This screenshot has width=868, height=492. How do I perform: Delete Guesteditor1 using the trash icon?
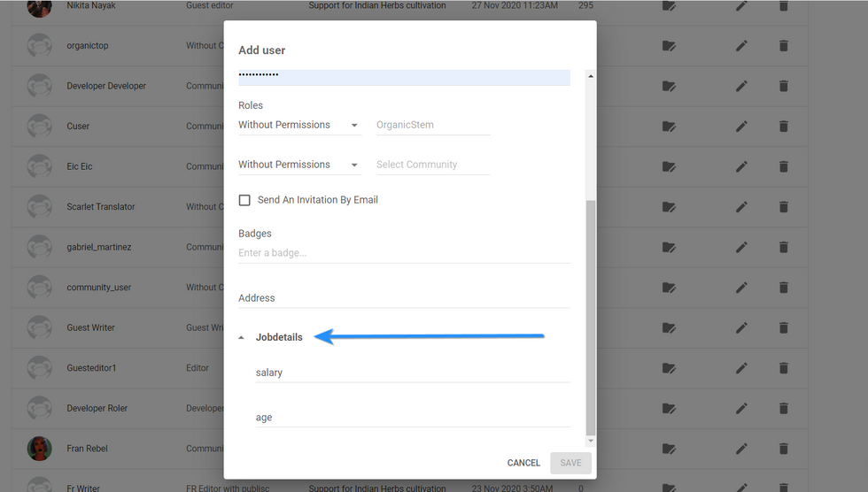[783, 369]
